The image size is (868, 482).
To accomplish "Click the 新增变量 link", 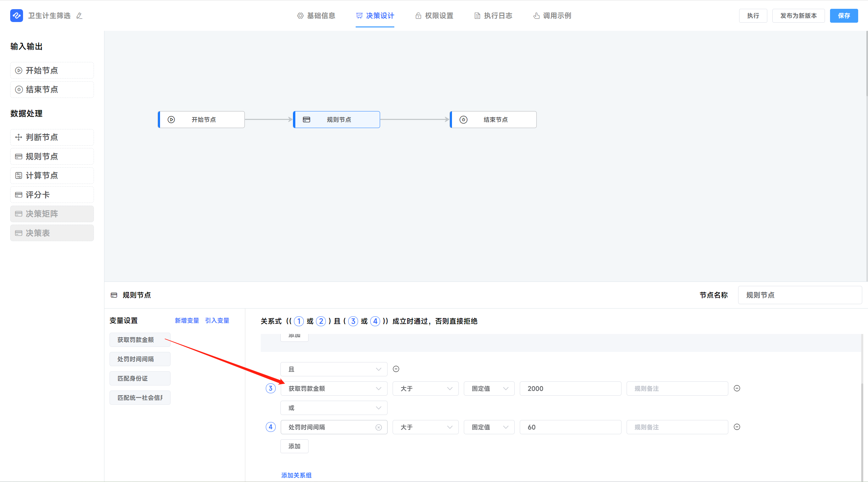I will pyautogui.click(x=187, y=320).
